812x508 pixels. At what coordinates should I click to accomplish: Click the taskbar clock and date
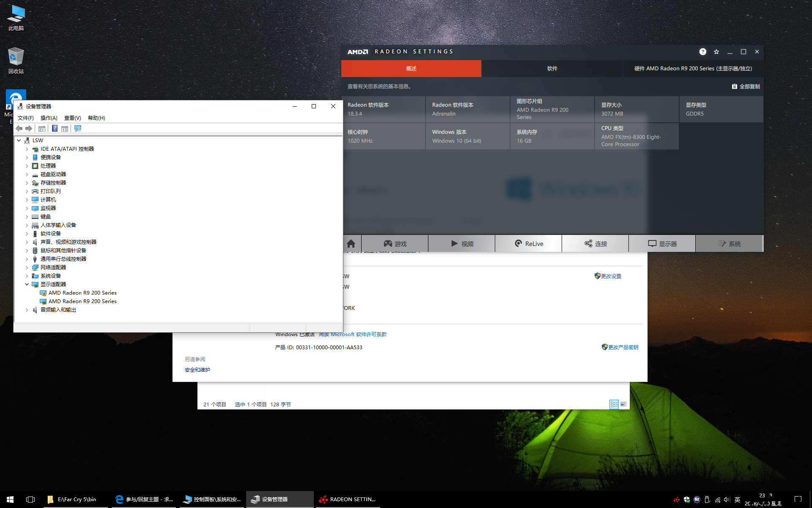(x=764, y=500)
